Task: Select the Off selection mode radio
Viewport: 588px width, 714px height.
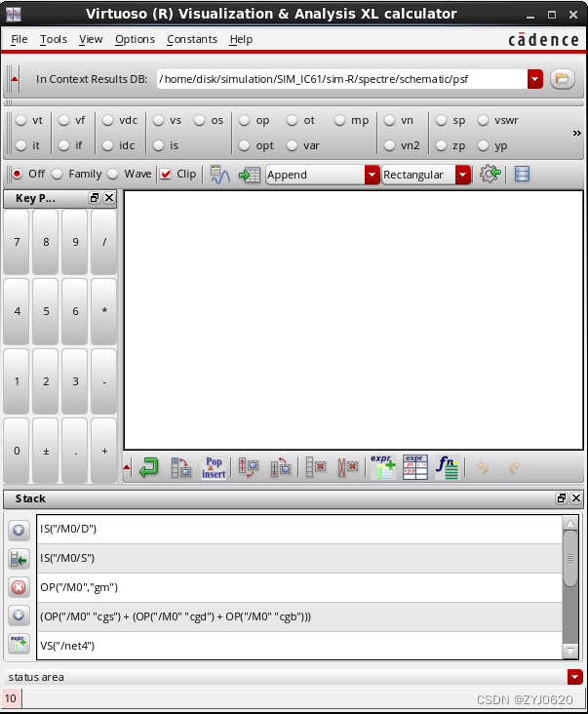Action: 18,174
